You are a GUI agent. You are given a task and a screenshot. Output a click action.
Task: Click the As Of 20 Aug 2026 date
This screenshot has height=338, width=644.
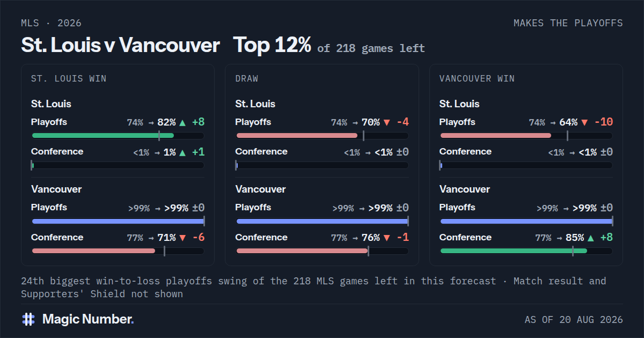(x=574, y=320)
